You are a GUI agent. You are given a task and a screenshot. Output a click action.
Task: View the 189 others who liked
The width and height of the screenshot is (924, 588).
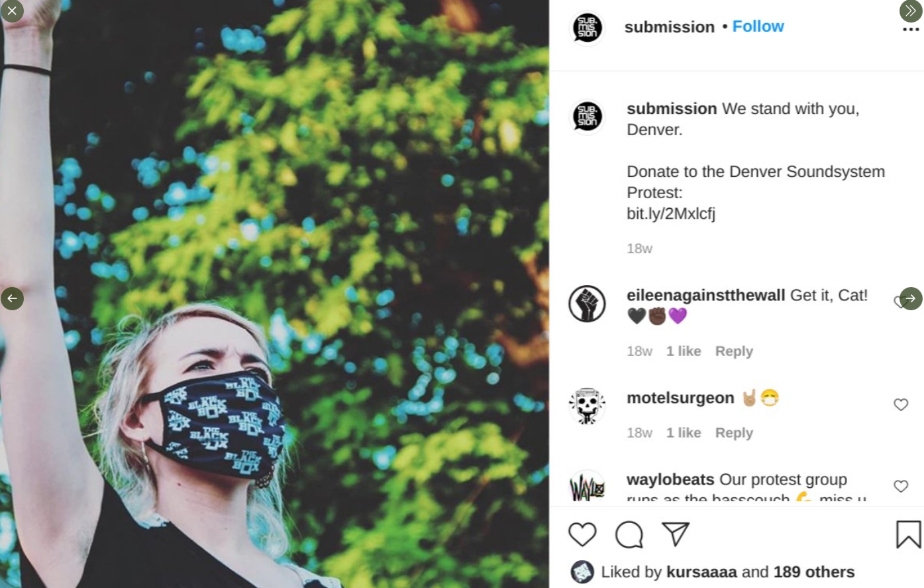tap(814, 571)
